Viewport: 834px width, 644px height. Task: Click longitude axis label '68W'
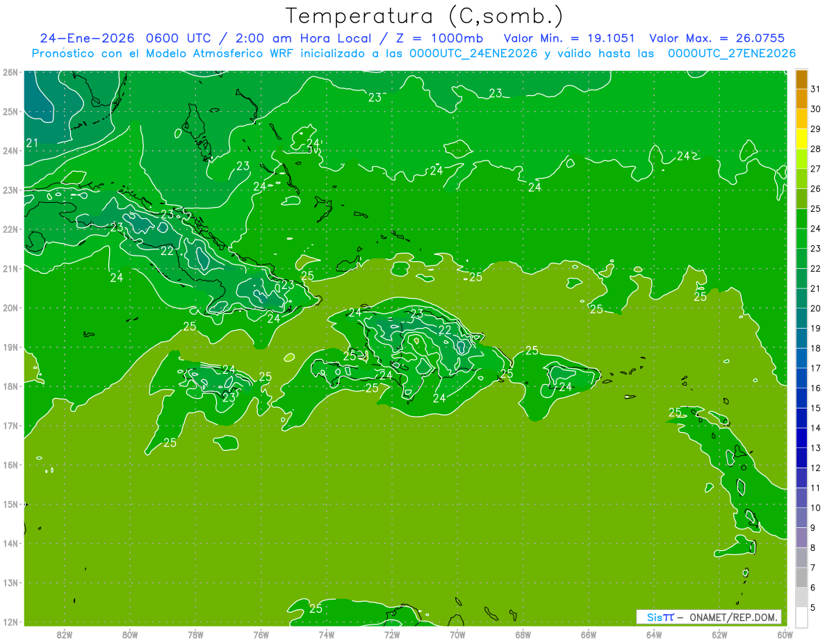click(x=523, y=634)
